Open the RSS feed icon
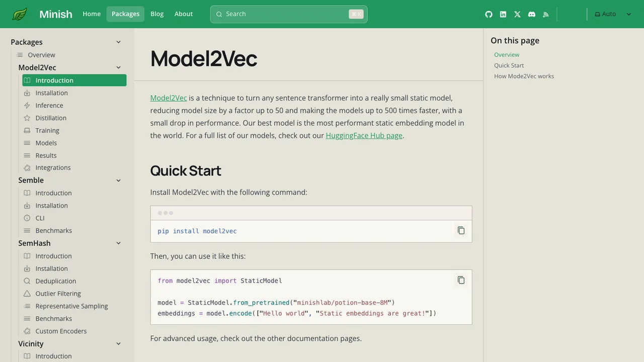644x362 pixels. [x=546, y=14]
